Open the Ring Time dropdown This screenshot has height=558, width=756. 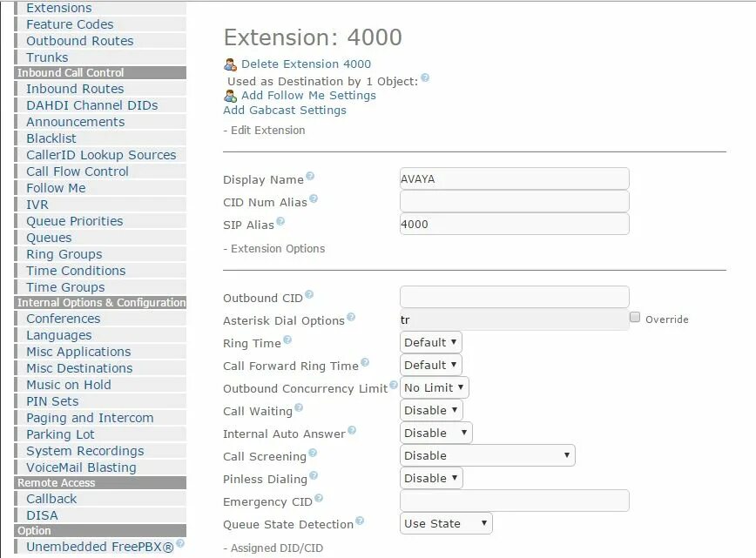[x=430, y=342]
